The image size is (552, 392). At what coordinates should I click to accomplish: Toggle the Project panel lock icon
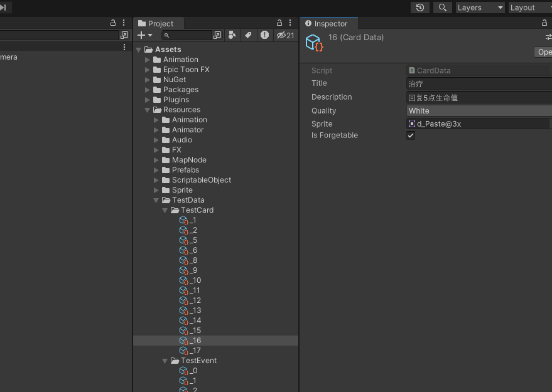[279, 23]
